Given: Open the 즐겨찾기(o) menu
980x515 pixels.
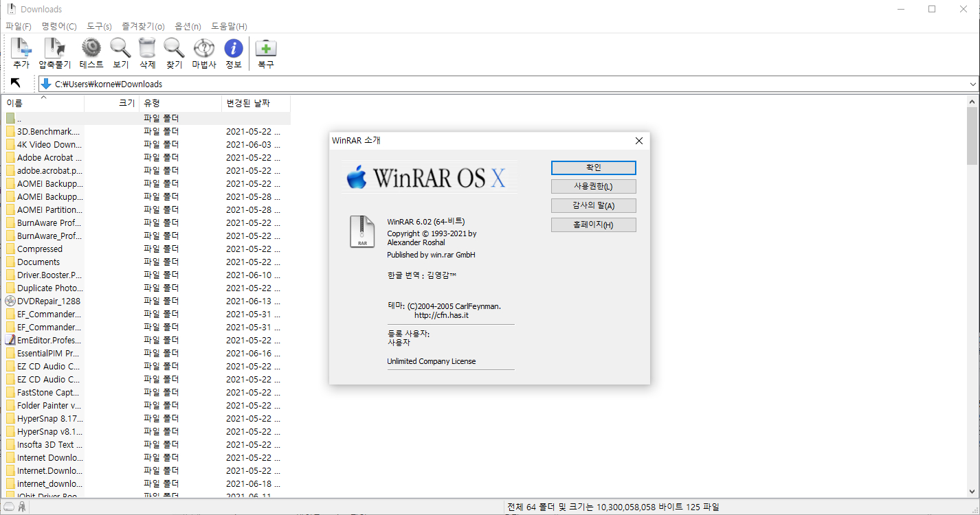Looking at the screenshot, I should (143, 26).
